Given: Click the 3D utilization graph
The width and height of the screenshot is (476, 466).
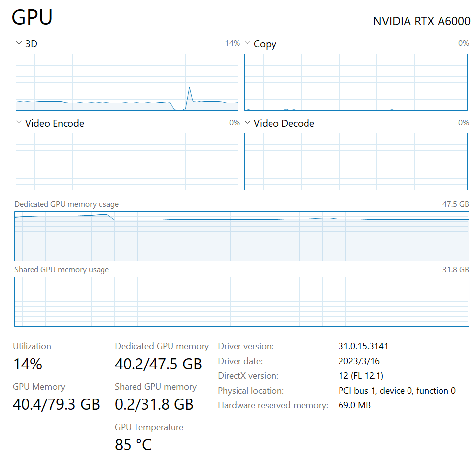Looking at the screenshot, I should [x=127, y=82].
